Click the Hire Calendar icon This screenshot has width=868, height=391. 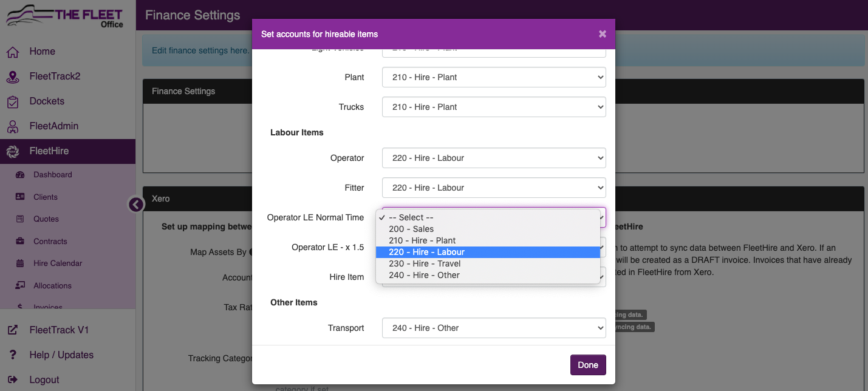tap(20, 263)
